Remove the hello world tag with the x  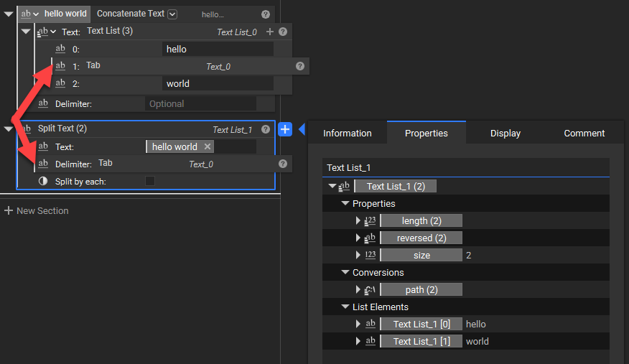tap(208, 146)
